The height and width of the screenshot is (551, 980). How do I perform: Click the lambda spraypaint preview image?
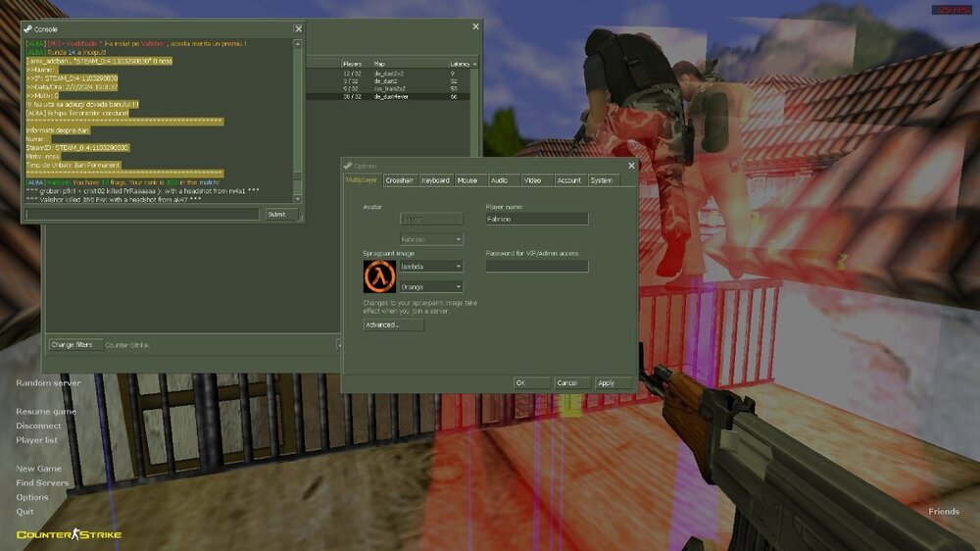point(379,277)
